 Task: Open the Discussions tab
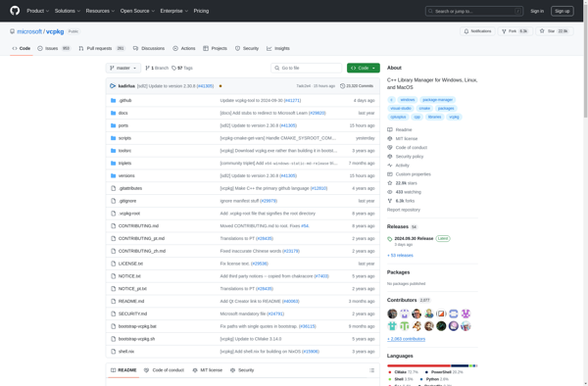[x=149, y=48]
